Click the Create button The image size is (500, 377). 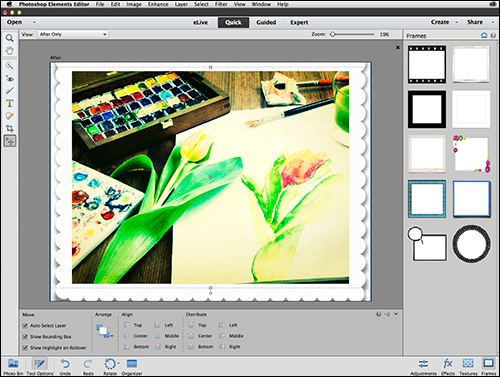tap(440, 22)
